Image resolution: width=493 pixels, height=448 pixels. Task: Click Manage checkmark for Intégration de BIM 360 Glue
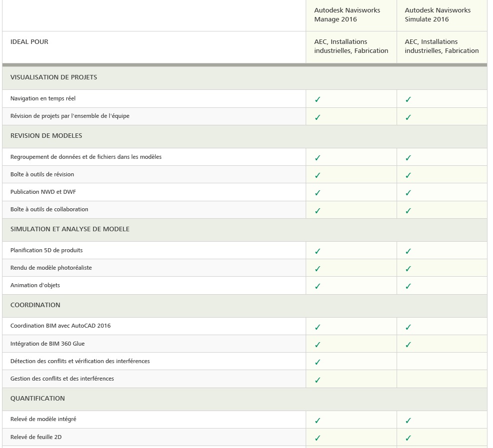pyautogui.click(x=318, y=345)
